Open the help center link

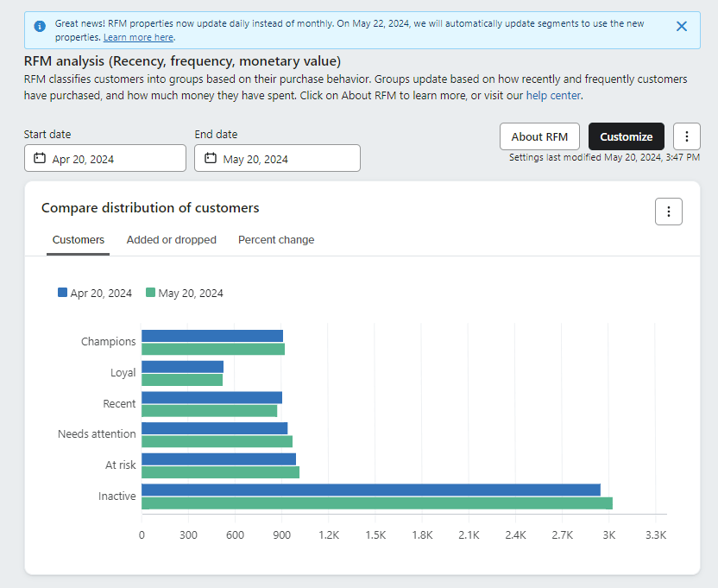pyautogui.click(x=553, y=95)
